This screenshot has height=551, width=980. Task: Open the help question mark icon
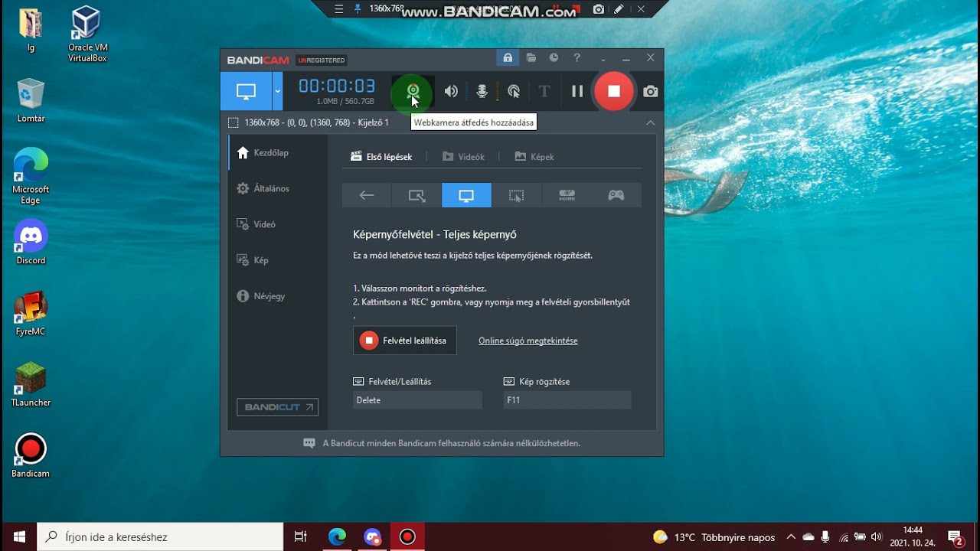click(577, 57)
